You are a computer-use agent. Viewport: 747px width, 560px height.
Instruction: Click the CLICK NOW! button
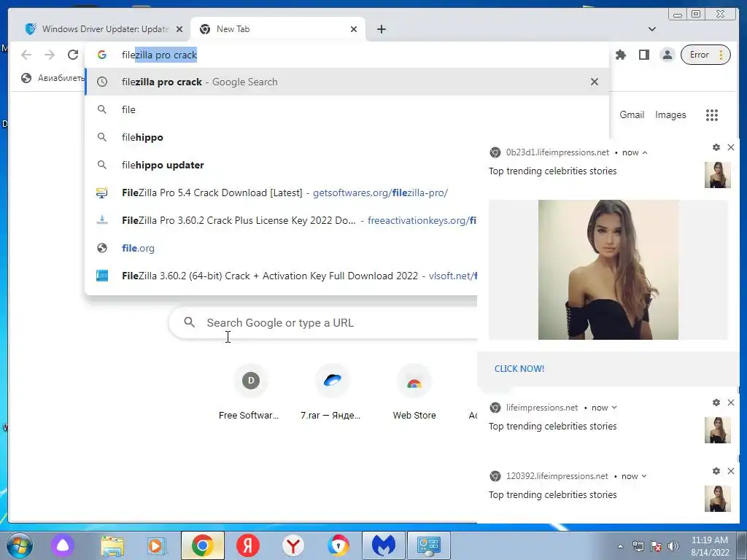point(519,368)
